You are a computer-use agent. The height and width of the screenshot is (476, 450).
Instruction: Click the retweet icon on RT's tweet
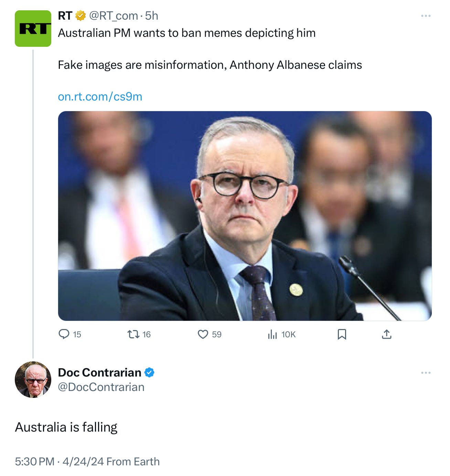pos(133,334)
